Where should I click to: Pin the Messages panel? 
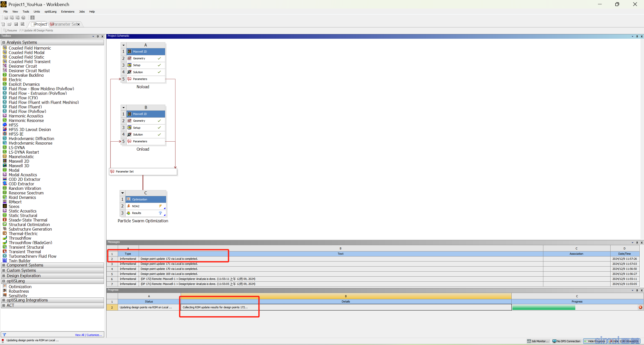(x=637, y=243)
